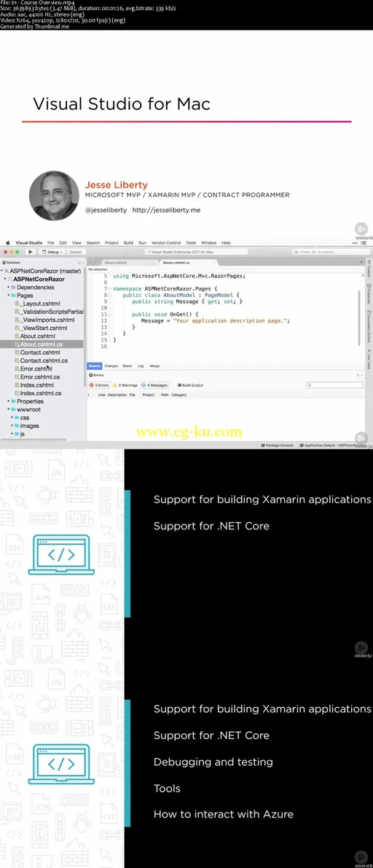Click the Run play button in toolbar
The height and width of the screenshot is (868, 373).
30,252
